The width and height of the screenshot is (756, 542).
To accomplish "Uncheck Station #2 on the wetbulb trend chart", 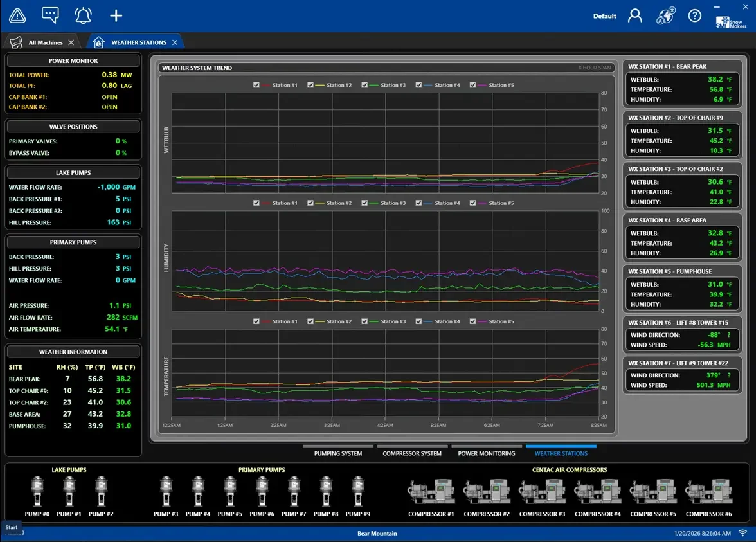I will (311, 84).
